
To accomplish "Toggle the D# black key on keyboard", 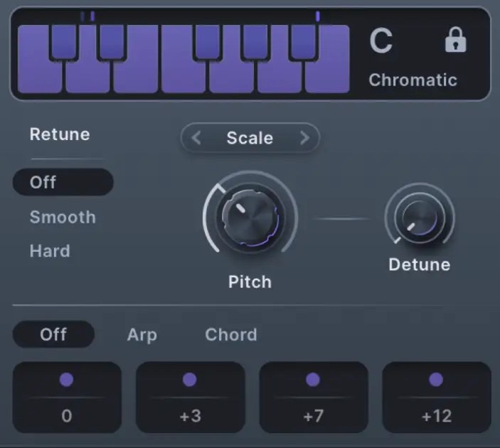I will pos(112,42).
